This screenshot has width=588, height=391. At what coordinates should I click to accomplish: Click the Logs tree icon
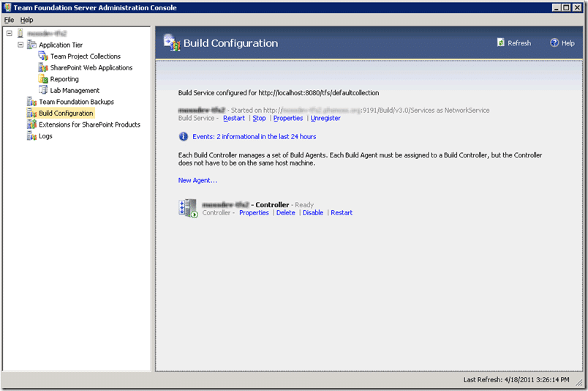click(32, 135)
